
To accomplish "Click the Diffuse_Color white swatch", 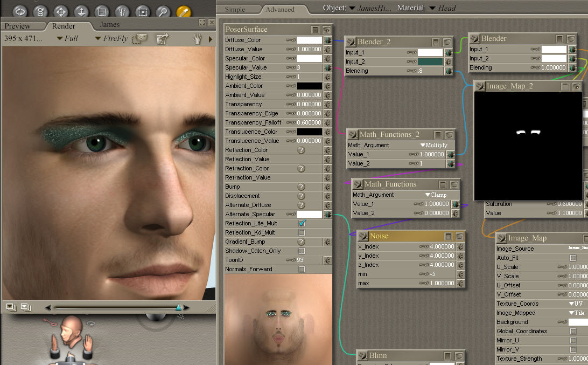I will tap(310, 40).
